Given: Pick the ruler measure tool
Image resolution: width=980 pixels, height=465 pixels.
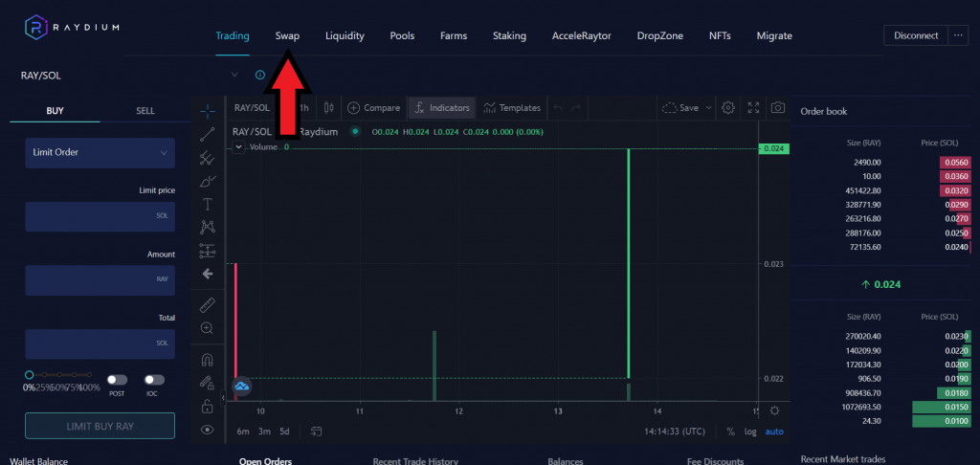Looking at the screenshot, I should (208, 305).
